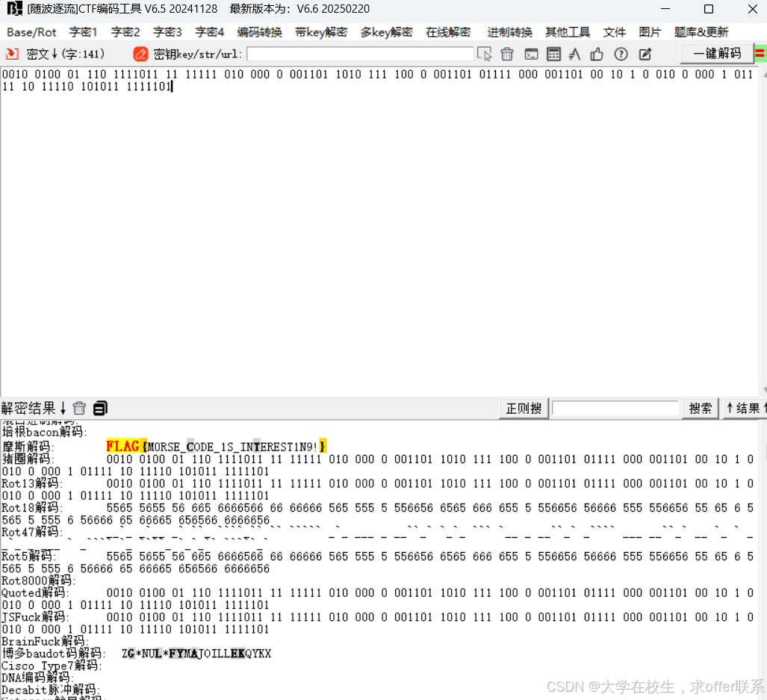The width and height of the screenshot is (767, 700).
Task: Open the 字密4 menu
Action: tap(209, 32)
